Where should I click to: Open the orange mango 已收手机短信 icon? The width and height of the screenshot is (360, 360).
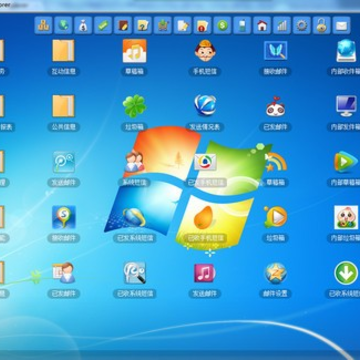[x=203, y=217]
